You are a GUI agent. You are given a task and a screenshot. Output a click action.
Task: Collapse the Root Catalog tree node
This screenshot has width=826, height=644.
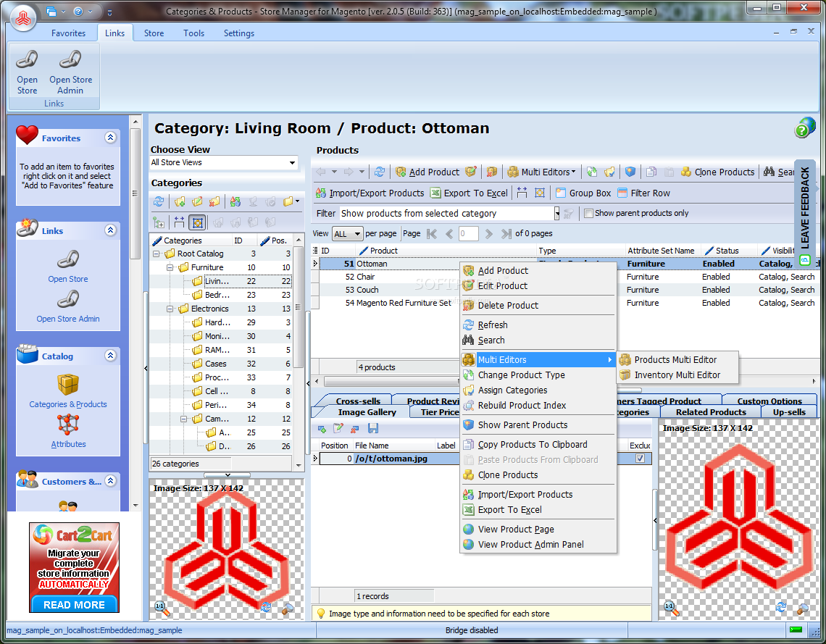(x=156, y=254)
